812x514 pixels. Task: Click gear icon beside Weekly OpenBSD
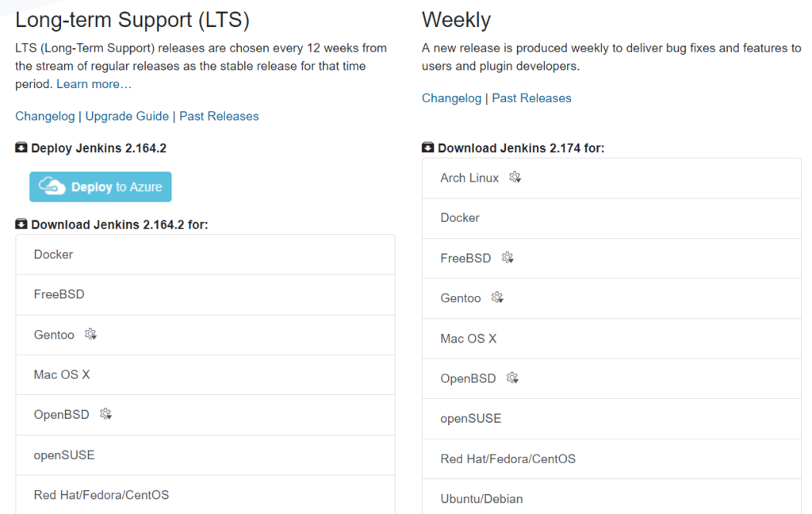(x=513, y=378)
